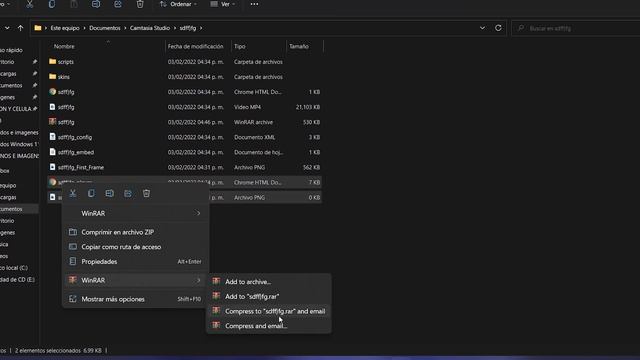The width and height of the screenshot is (640, 360).
Task: Choose Copiar como ruta de acceso
Action: click(136, 247)
